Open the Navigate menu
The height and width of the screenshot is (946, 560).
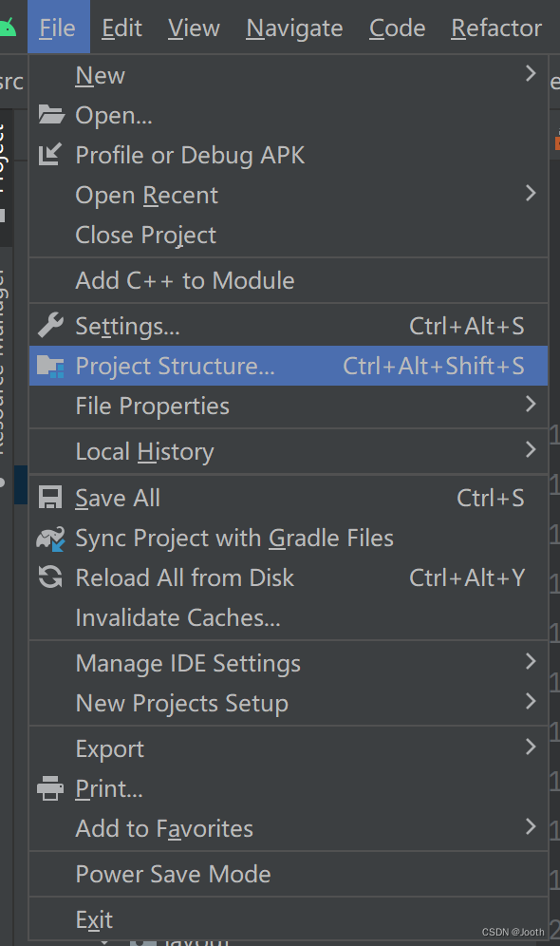[x=293, y=28]
